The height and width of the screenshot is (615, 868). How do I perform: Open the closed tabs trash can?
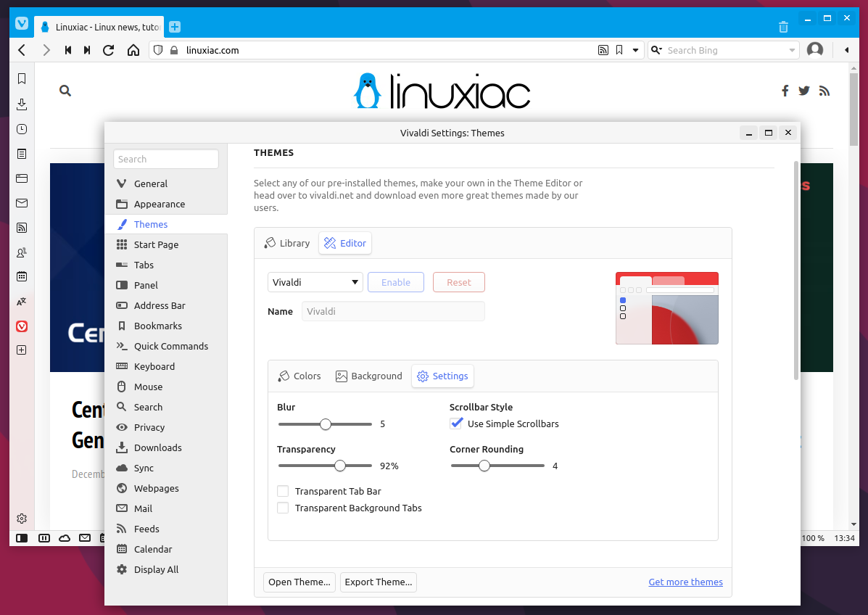pos(783,27)
